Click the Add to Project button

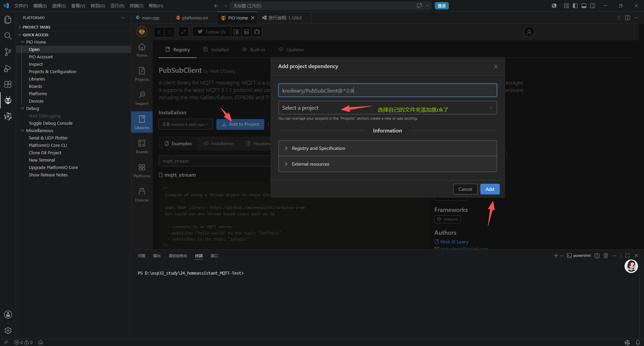click(x=240, y=124)
